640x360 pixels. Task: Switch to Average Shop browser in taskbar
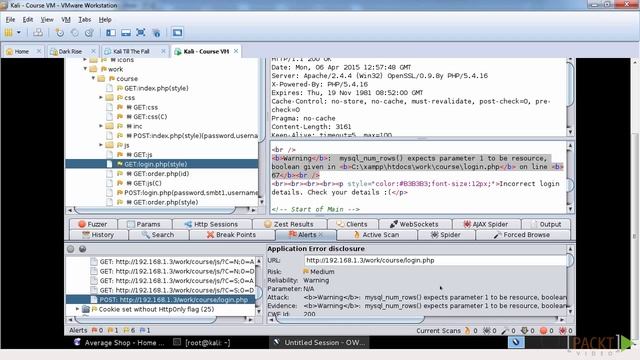pyautogui.click(x=119, y=342)
